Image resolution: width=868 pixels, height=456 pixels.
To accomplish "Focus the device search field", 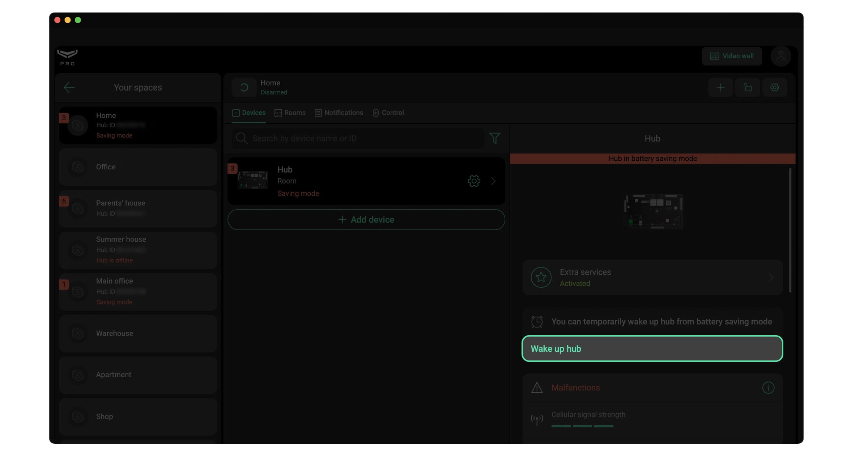I will tap(358, 138).
